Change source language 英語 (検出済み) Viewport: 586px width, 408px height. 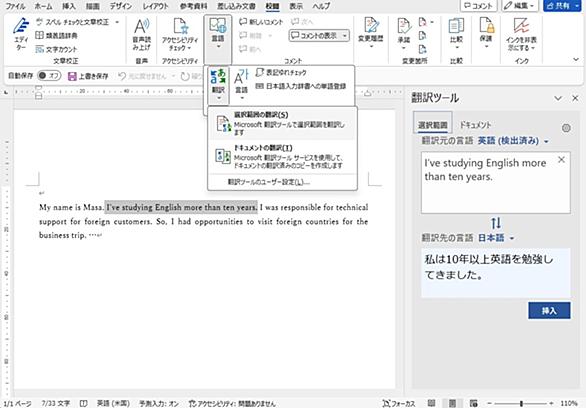(513, 141)
